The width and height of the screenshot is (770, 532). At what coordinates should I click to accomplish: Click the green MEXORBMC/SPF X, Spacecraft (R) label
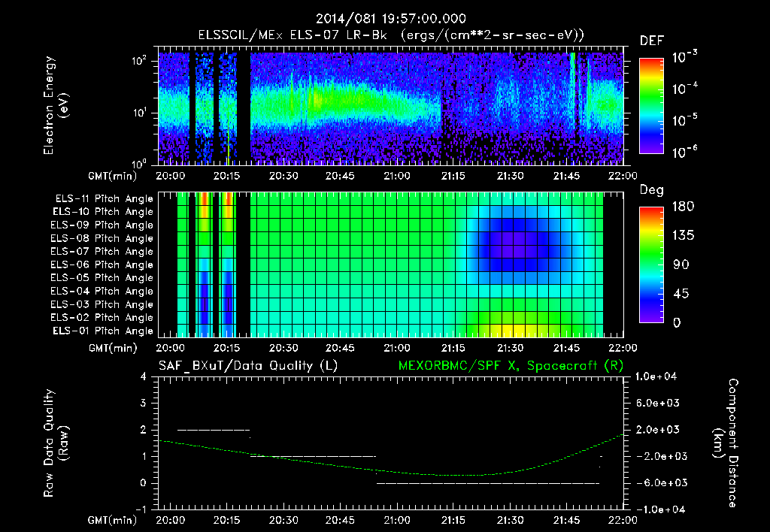[511, 366]
